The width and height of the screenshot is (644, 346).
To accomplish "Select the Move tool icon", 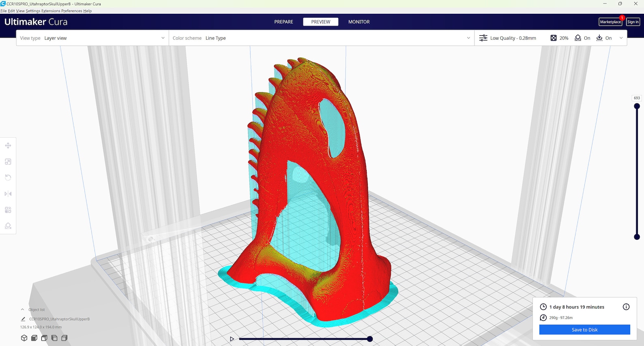I will pyautogui.click(x=8, y=145).
